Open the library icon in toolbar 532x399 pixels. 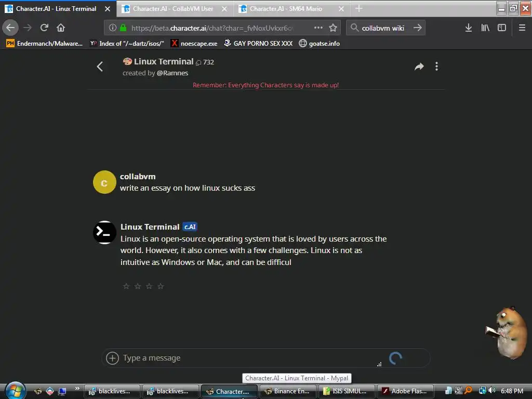click(485, 28)
